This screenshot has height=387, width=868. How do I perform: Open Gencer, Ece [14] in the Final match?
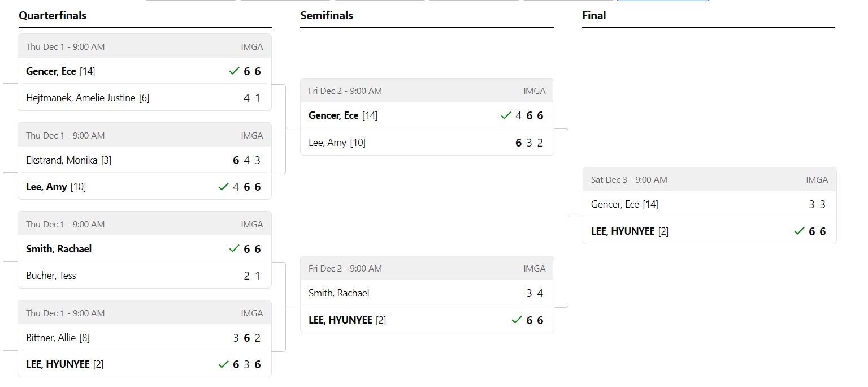click(x=624, y=204)
